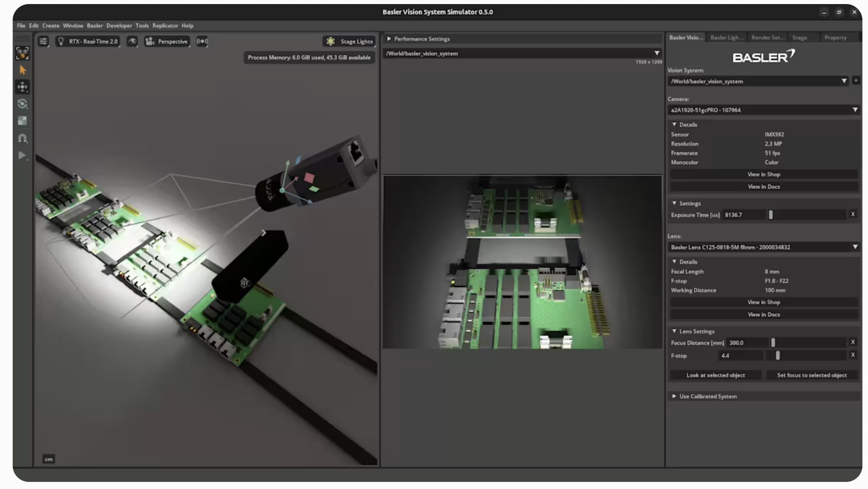Screen dimensions: 868x489
Task: Open the Perspective camera menu
Action: click(x=166, y=42)
